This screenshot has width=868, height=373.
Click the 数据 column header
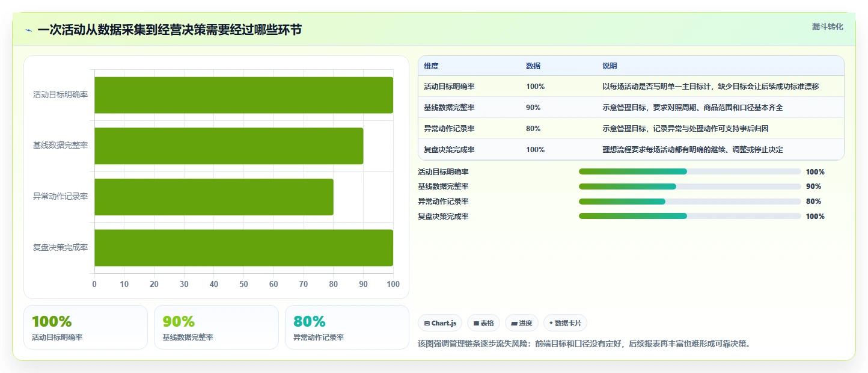pyautogui.click(x=533, y=66)
